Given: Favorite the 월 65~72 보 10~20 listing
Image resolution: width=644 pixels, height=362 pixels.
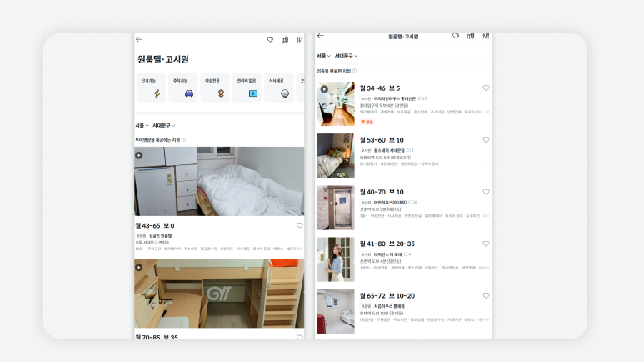Looking at the screenshot, I should click(486, 296).
